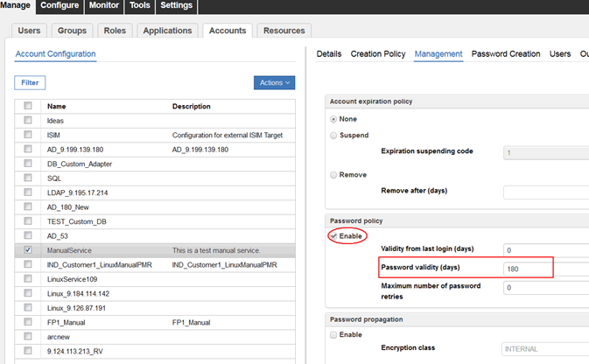Check the DB_Custom_Adapter row checkbox
589x364 pixels.
(x=28, y=164)
